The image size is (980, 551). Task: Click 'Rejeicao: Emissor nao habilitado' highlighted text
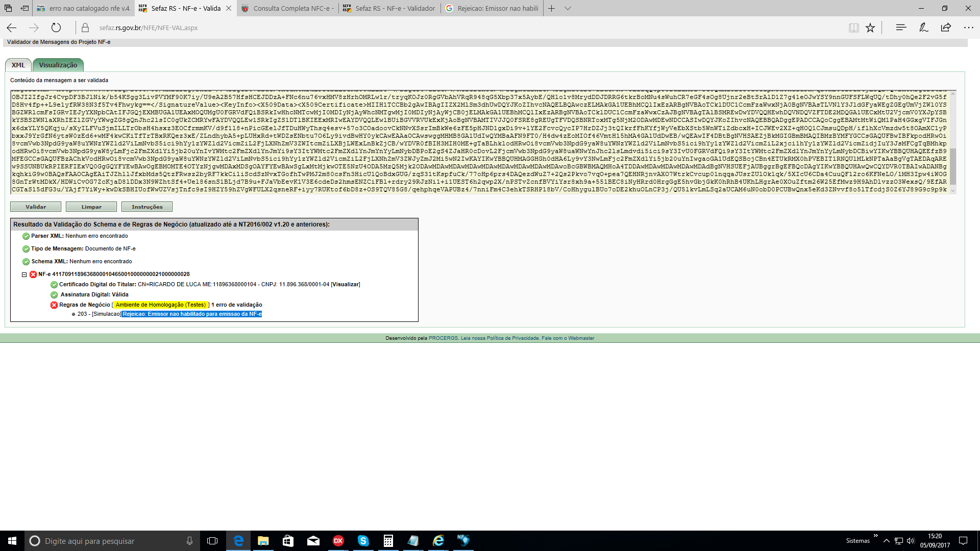[x=192, y=314]
